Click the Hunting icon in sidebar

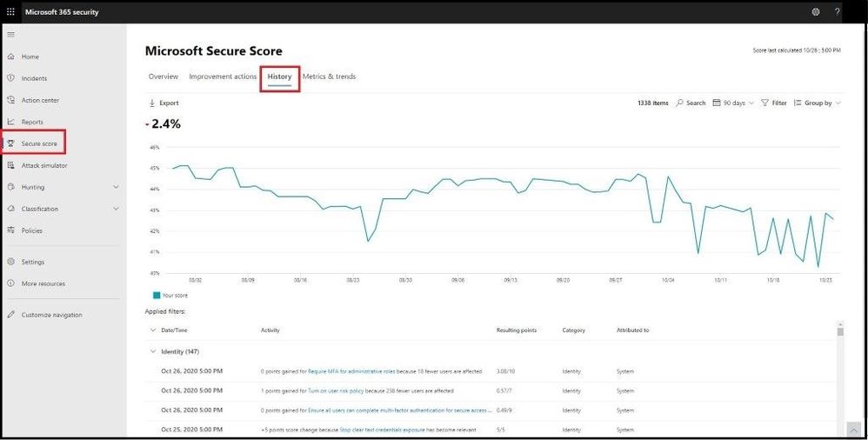point(11,187)
